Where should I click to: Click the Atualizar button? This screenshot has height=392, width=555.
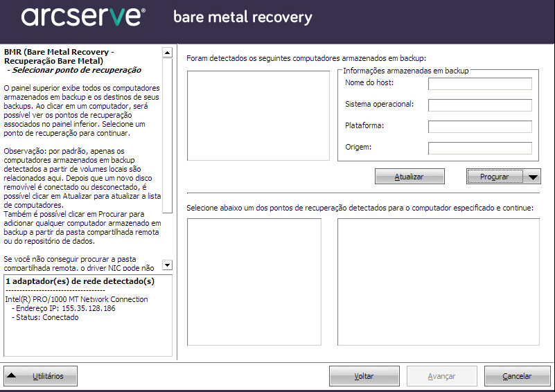point(409,176)
